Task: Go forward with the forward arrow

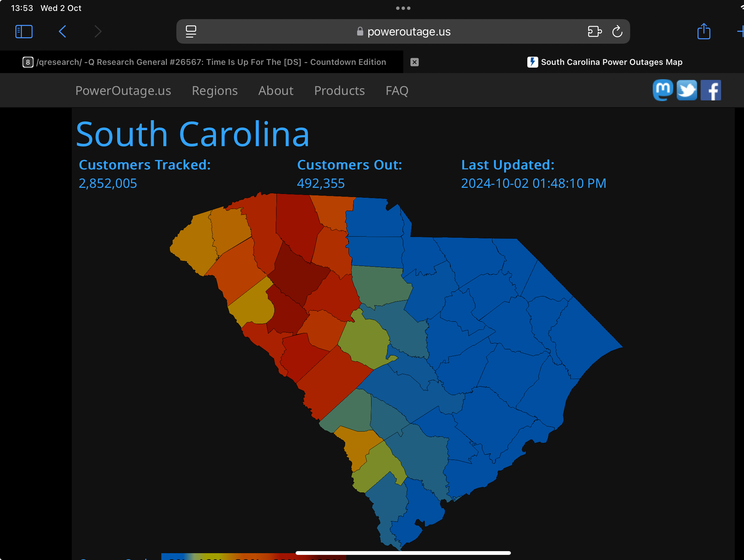Action: point(98,31)
